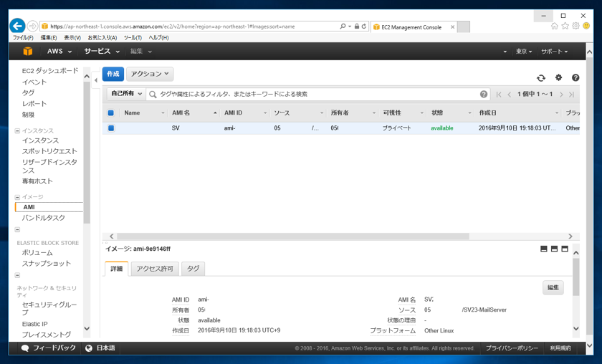Open the account name dropdown arrow in header

(x=505, y=52)
